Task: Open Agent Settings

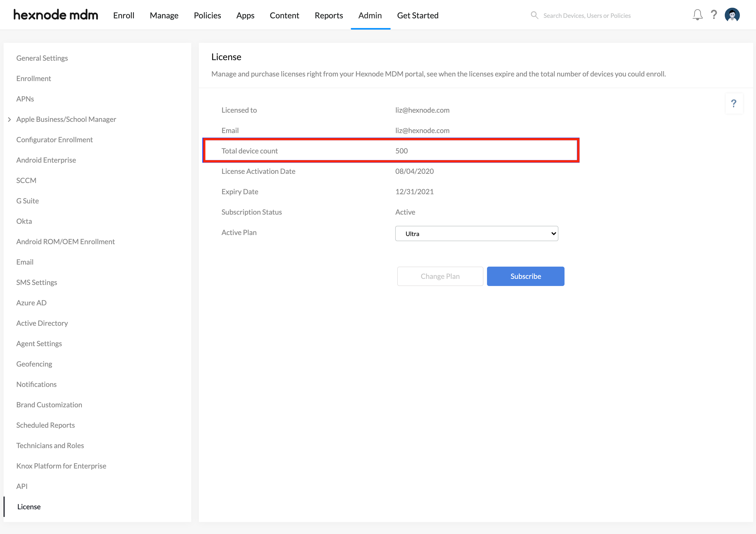Action: tap(39, 344)
